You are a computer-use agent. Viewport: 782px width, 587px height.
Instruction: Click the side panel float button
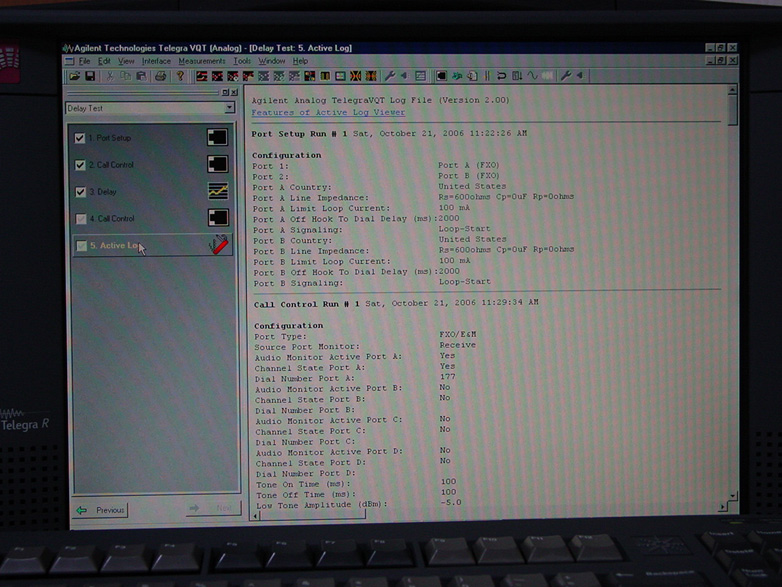click(225, 92)
